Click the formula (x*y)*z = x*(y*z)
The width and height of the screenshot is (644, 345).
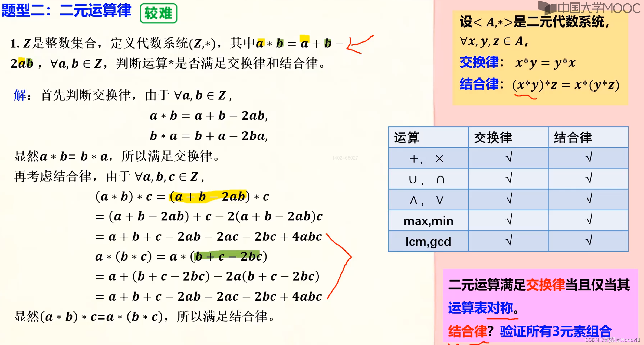coord(566,85)
